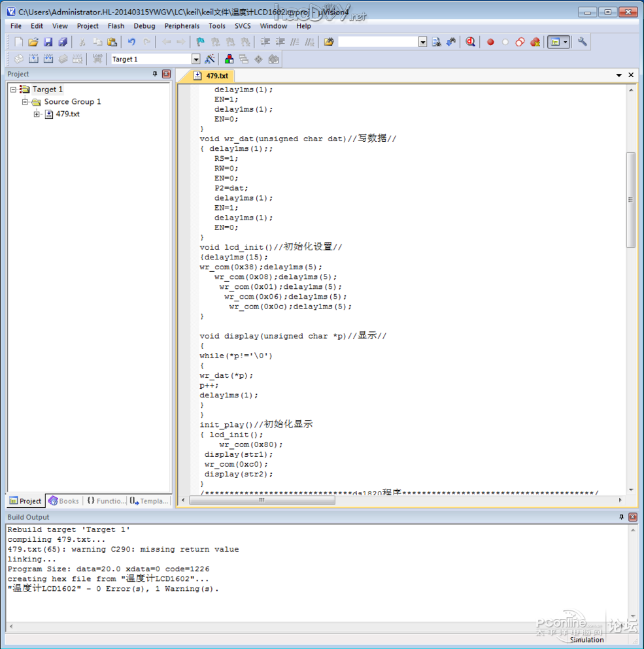Screen dimensions: 644x649
Task: Open the Peripherals menu
Action: pos(182,26)
